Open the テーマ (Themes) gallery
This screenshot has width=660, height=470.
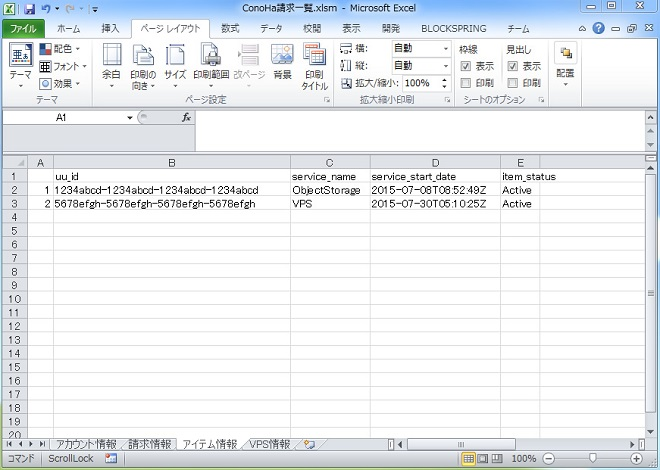point(20,66)
